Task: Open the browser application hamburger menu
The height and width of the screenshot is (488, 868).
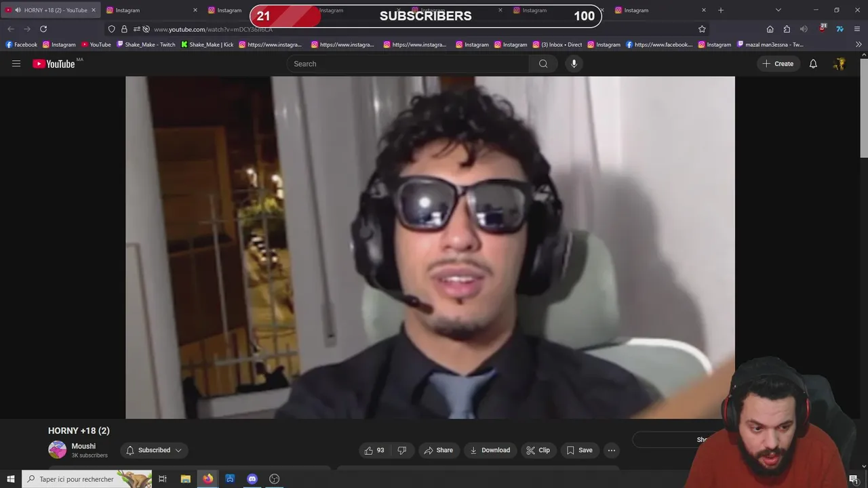Action: [857, 29]
